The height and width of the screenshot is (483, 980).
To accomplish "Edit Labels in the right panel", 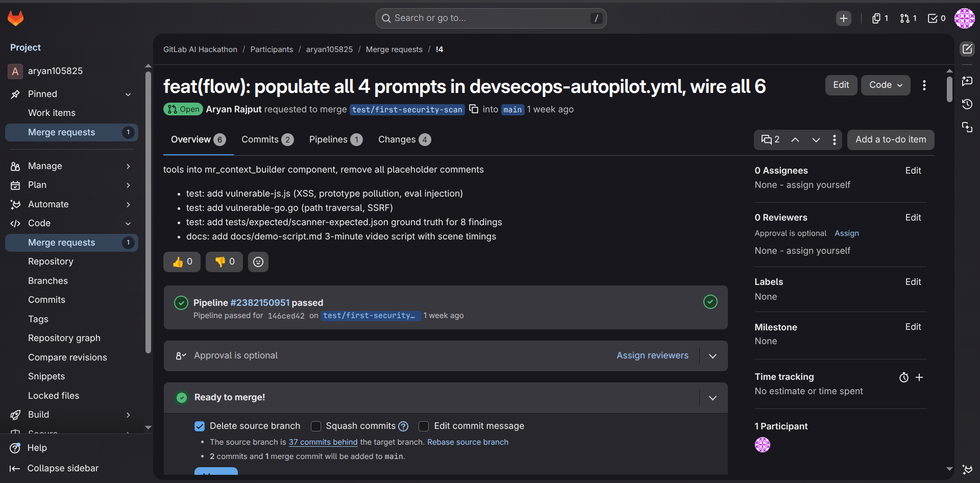I will click(913, 282).
